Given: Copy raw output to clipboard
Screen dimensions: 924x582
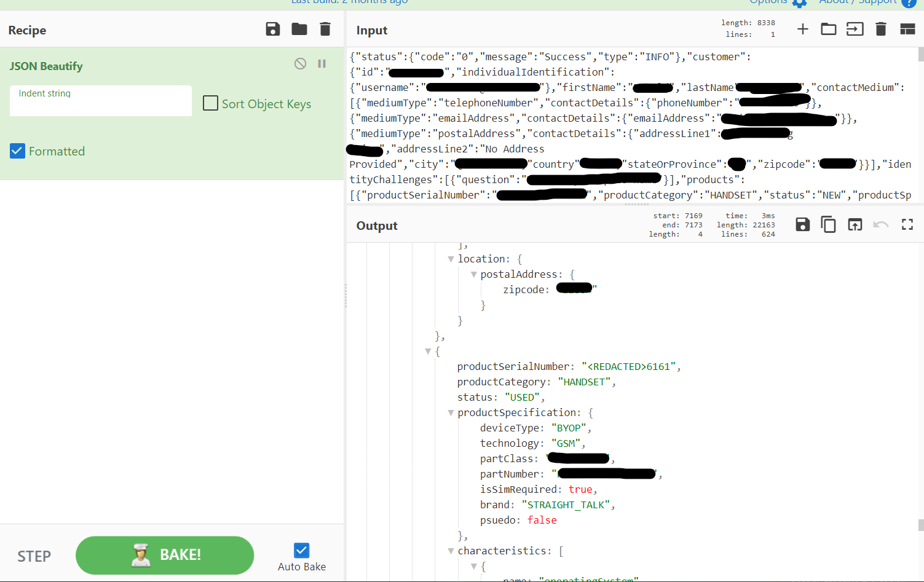Looking at the screenshot, I should pyautogui.click(x=829, y=224).
